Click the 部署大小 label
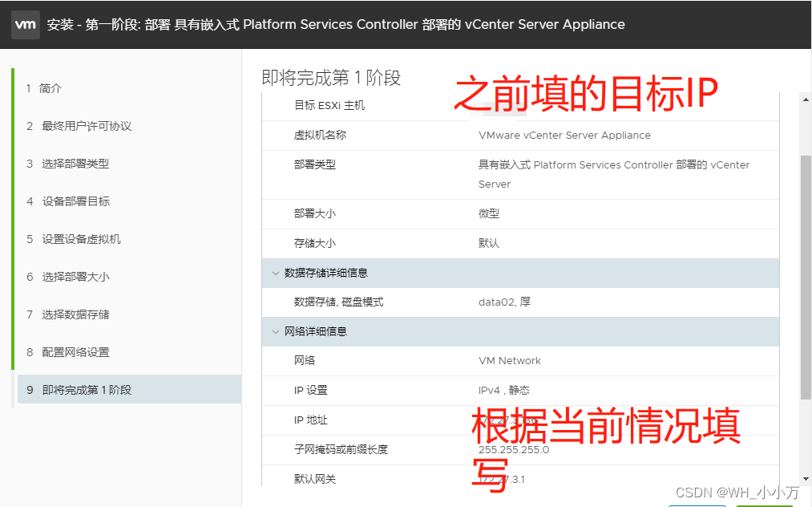The height and width of the screenshot is (507, 812). coord(315,213)
